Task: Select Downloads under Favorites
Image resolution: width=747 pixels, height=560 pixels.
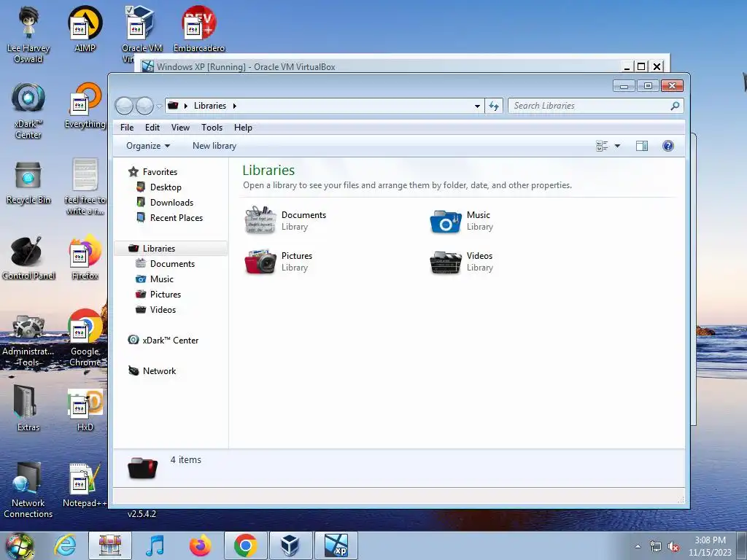Action: [165, 203]
